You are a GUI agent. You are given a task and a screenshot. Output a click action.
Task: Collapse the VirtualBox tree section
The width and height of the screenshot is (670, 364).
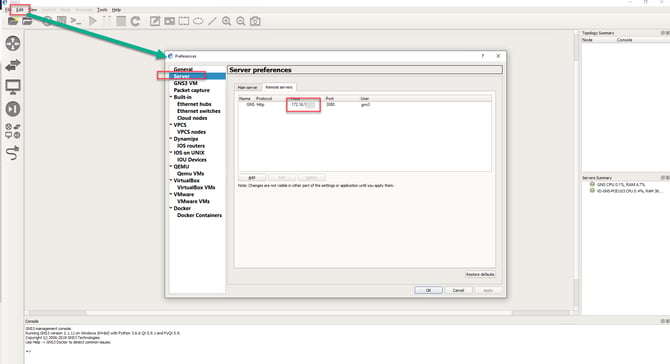pyautogui.click(x=171, y=180)
